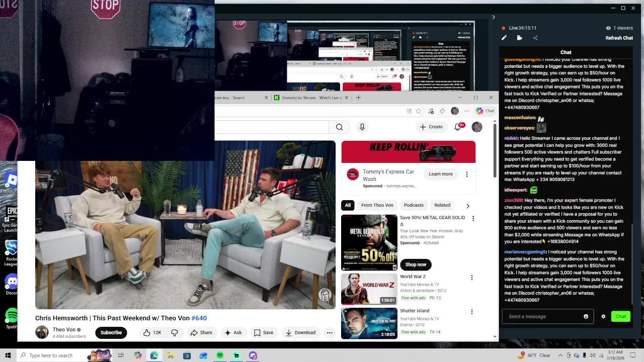
Task: Save the video to playlist
Action: click(264, 332)
